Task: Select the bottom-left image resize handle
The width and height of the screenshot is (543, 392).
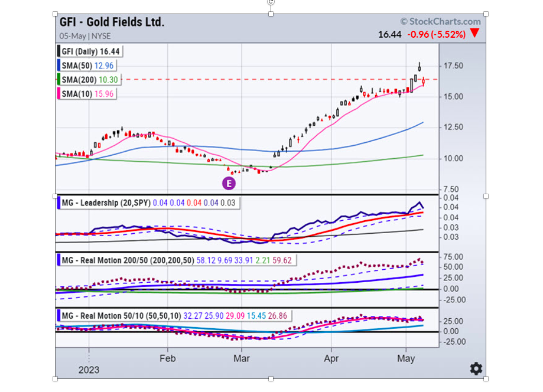Action: coord(55,378)
